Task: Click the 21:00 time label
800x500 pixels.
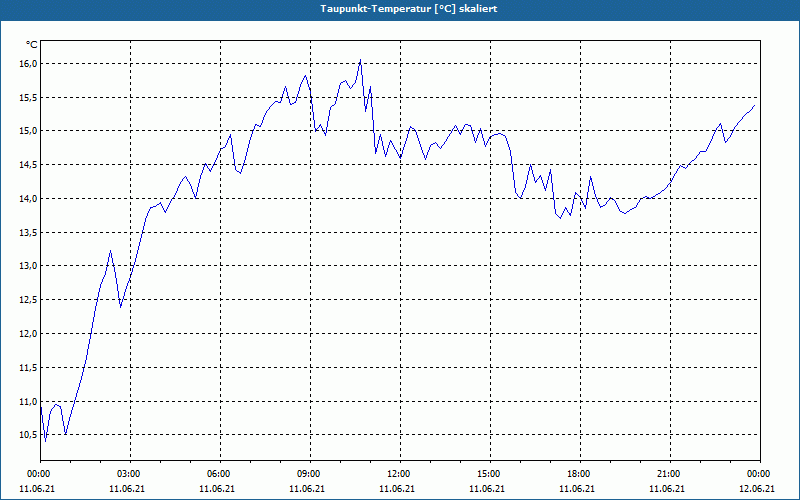Action: pyautogui.click(x=670, y=474)
